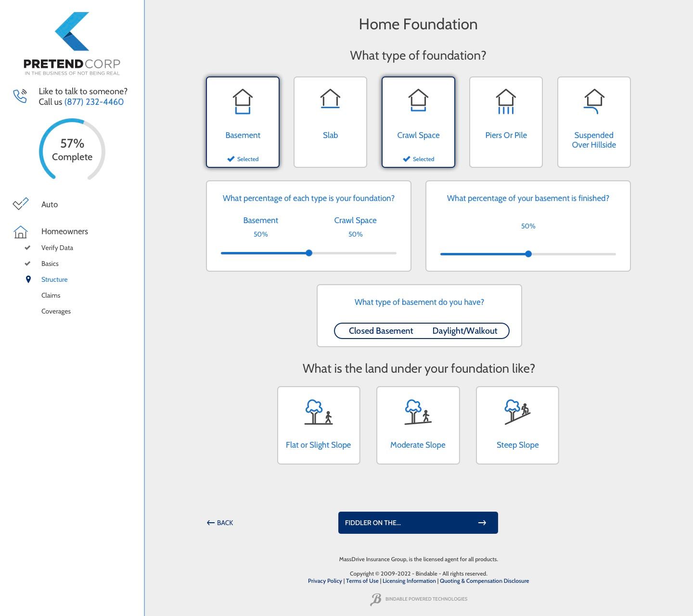The height and width of the screenshot is (616, 693).
Task: Open the Licensing Information link
Action: 409,581
